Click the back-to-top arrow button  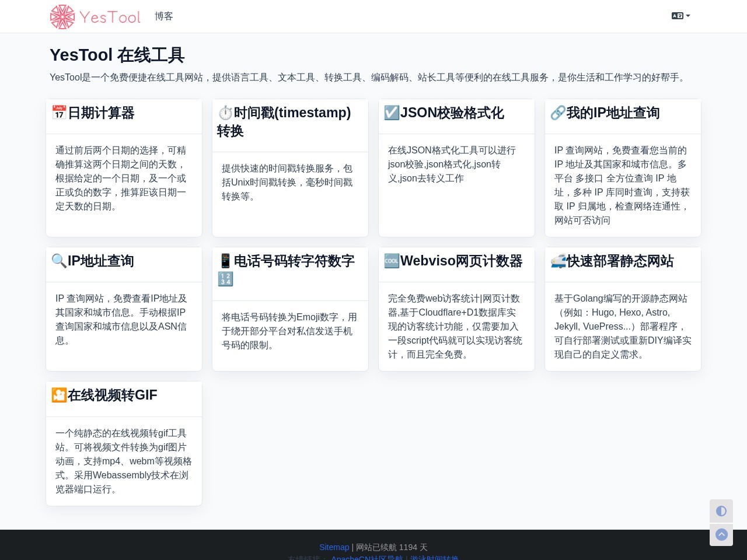click(721, 534)
